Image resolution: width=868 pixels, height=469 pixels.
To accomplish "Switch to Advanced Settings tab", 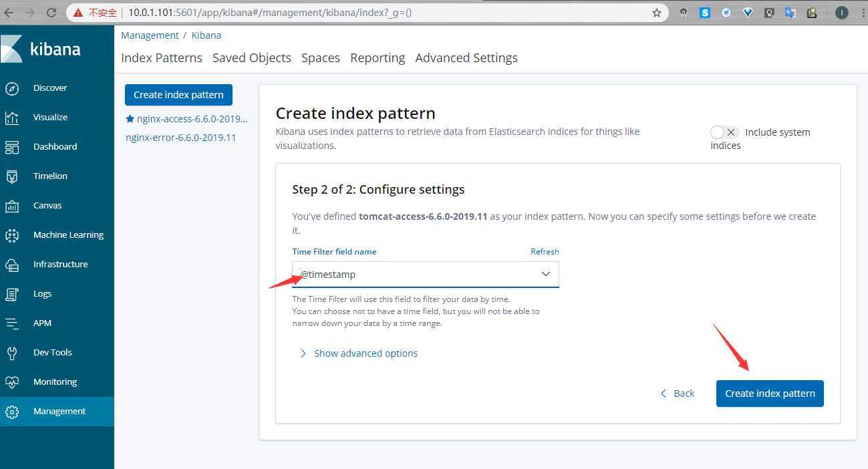I will pos(466,58).
